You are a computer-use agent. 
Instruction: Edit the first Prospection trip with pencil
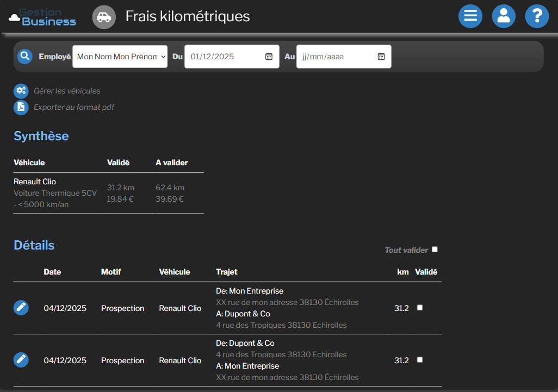click(x=21, y=308)
